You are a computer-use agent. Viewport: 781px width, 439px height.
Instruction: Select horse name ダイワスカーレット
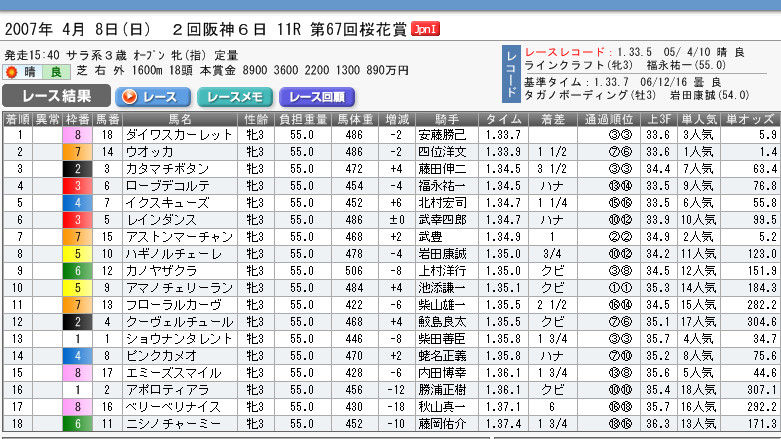(x=179, y=135)
